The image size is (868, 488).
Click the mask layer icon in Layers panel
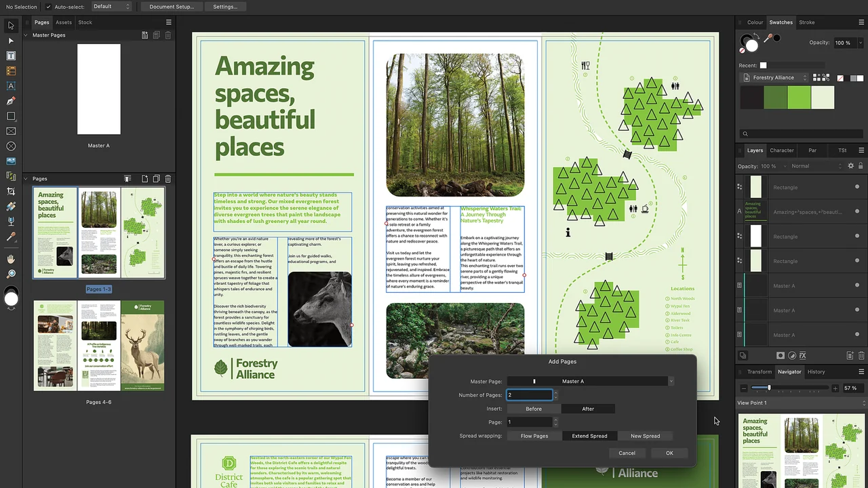[781, 355]
